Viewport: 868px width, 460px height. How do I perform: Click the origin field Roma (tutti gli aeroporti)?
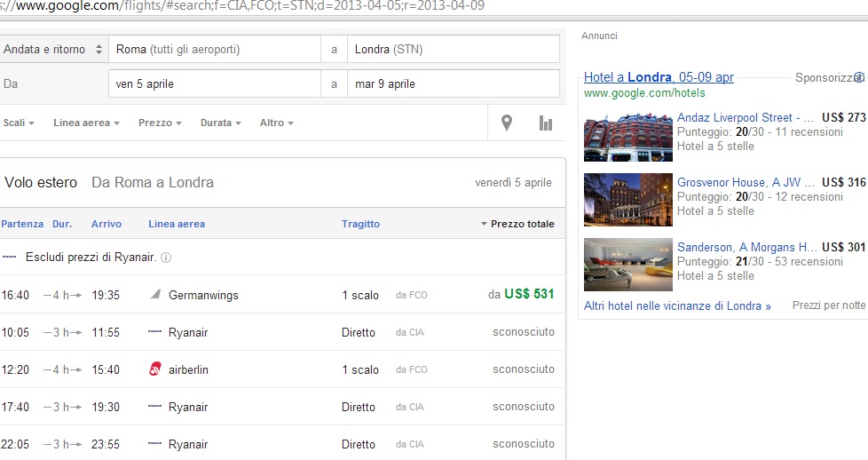[215, 50]
